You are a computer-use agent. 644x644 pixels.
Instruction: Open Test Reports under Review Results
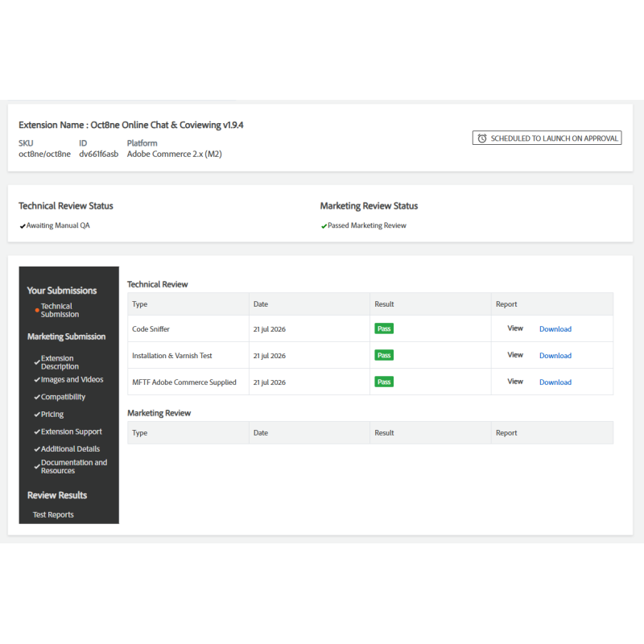[53, 514]
